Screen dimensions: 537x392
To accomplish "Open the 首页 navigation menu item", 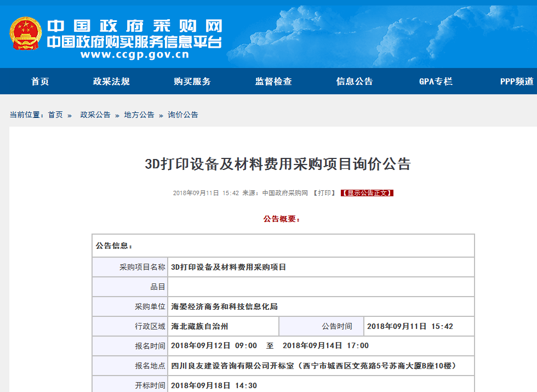I will 40,82.
